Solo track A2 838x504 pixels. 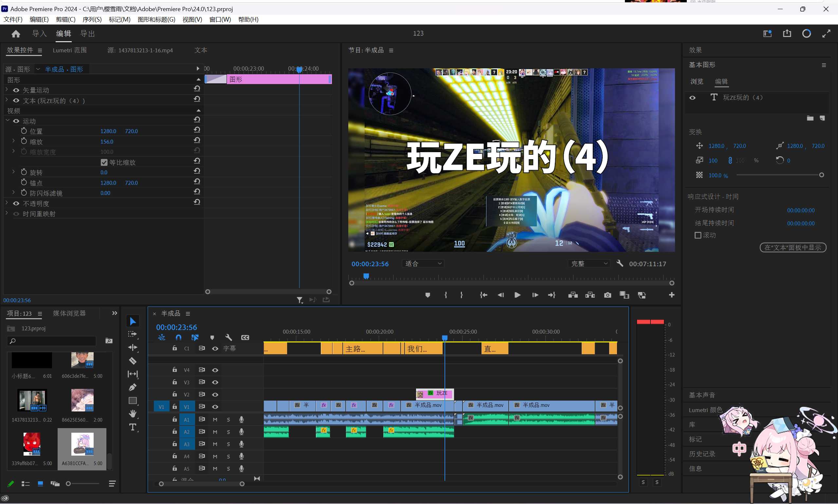tap(228, 432)
